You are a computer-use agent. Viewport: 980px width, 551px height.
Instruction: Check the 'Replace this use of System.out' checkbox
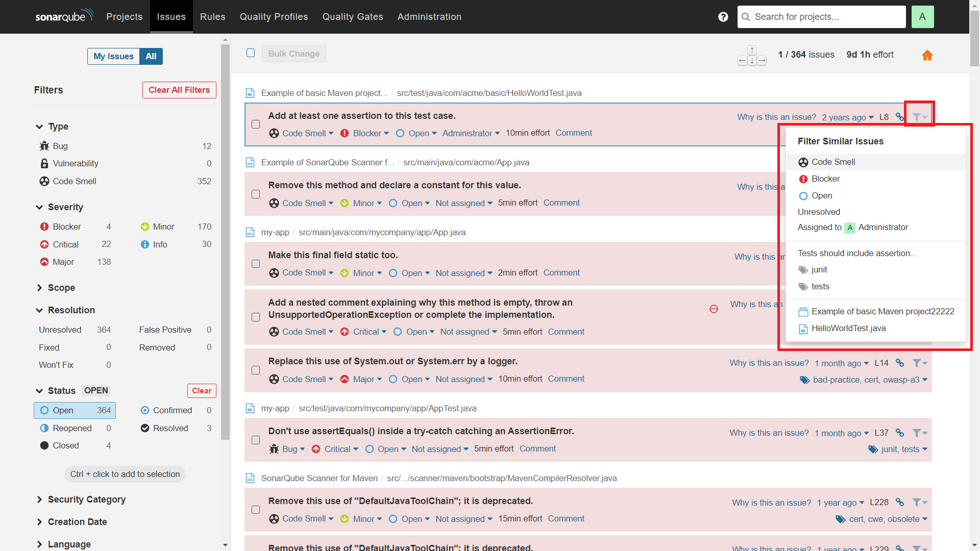[x=256, y=370]
